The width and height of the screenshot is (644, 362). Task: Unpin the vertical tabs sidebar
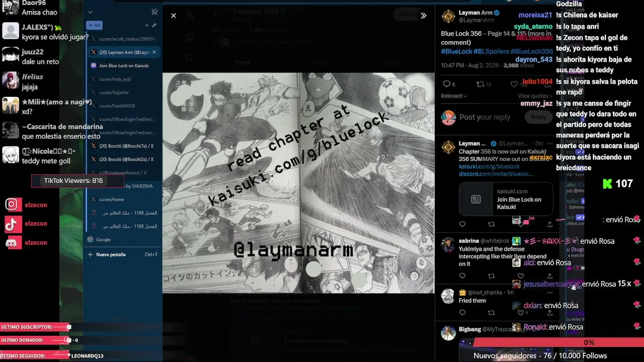[154, 12]
